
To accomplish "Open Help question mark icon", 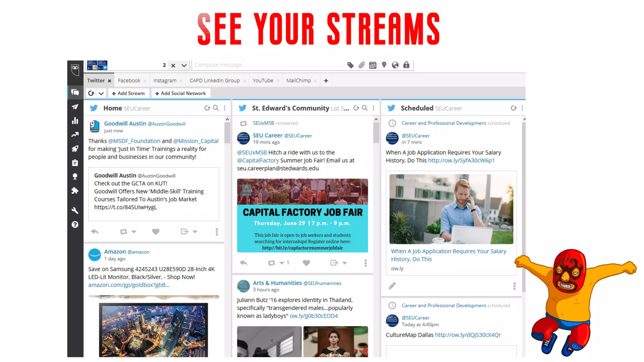I will click(75, 224).
